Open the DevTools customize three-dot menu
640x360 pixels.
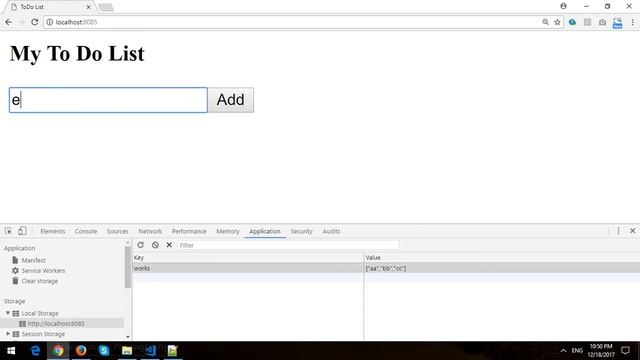click(x=618, y=231)
